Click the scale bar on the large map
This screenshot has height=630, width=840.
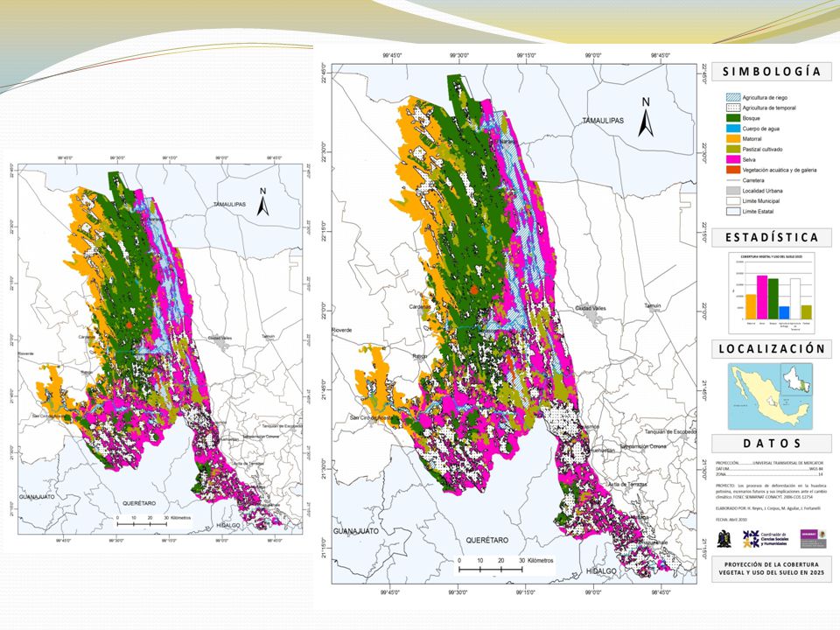point(490,569)
